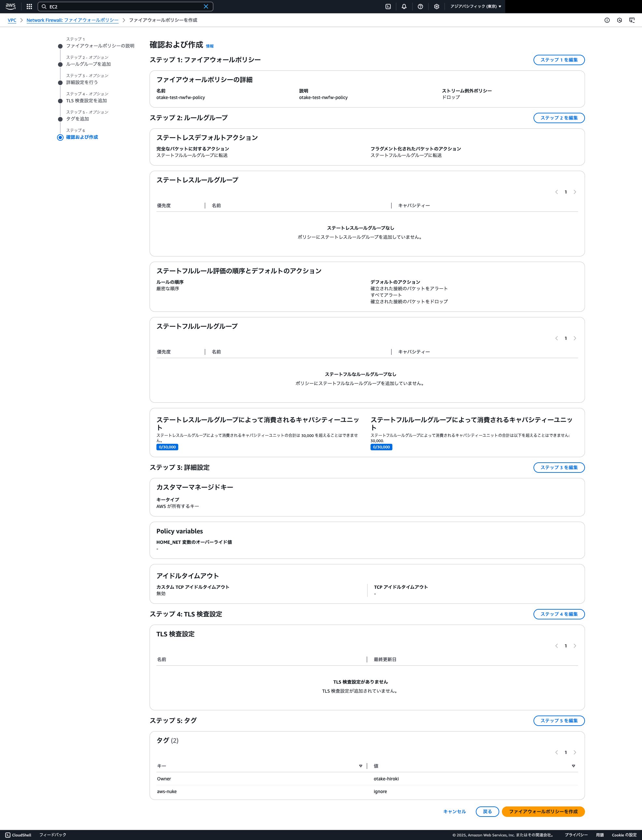Click ファイアウォールポリシーを作成 button
642x840 pixels.
[543, 812]
